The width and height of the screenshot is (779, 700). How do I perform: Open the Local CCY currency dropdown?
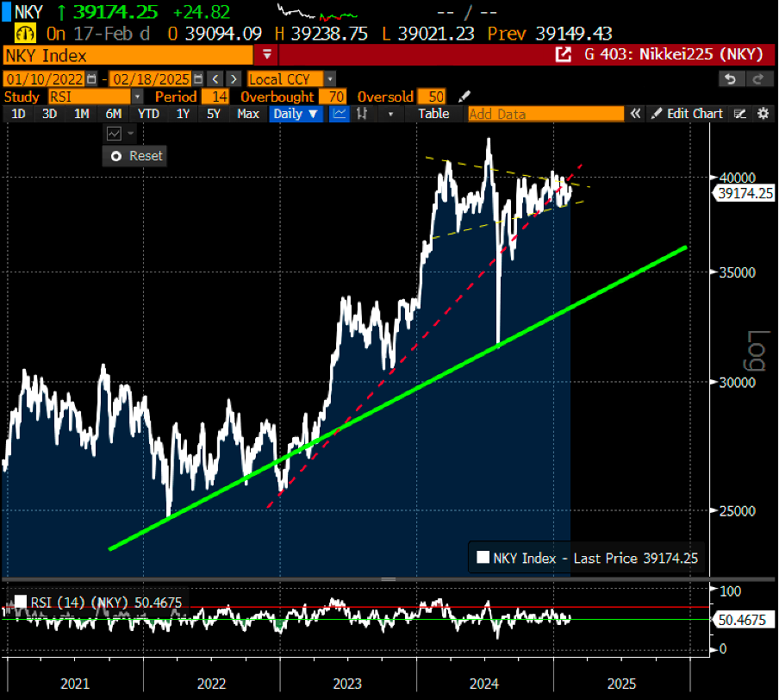pyautogui.click(x=330, y=79)
